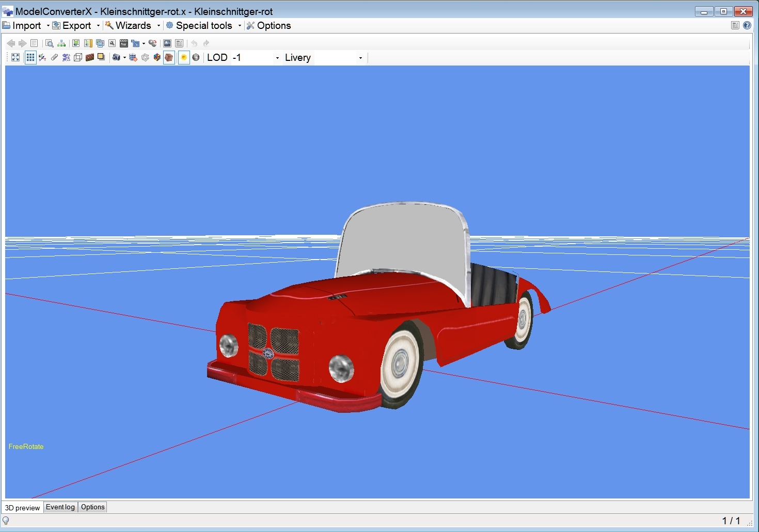Screen dimensions: 759x532
Task: Click the model search magnifier icon
Action: 50,43
